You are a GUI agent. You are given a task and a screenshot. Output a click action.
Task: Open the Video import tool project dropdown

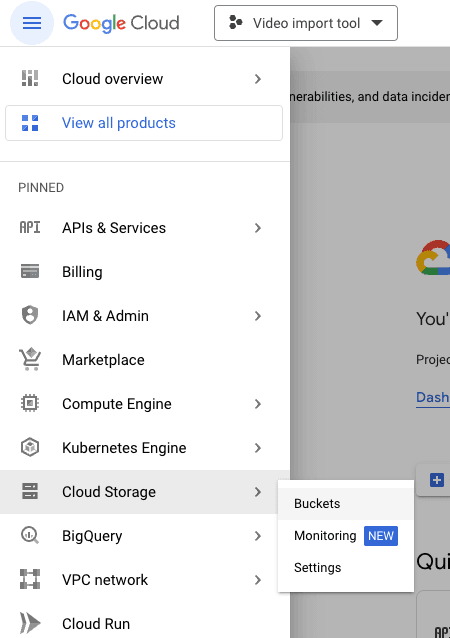tap(306, 23)
